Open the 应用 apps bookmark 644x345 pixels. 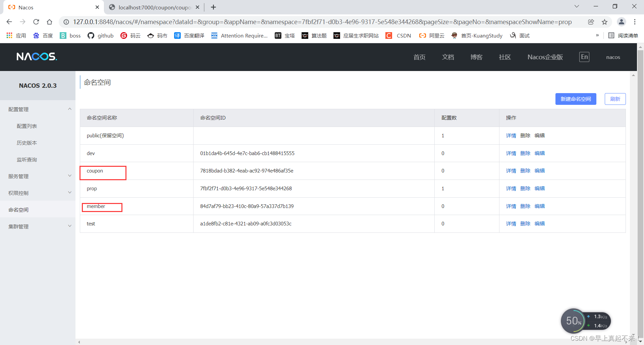point(16,36)
